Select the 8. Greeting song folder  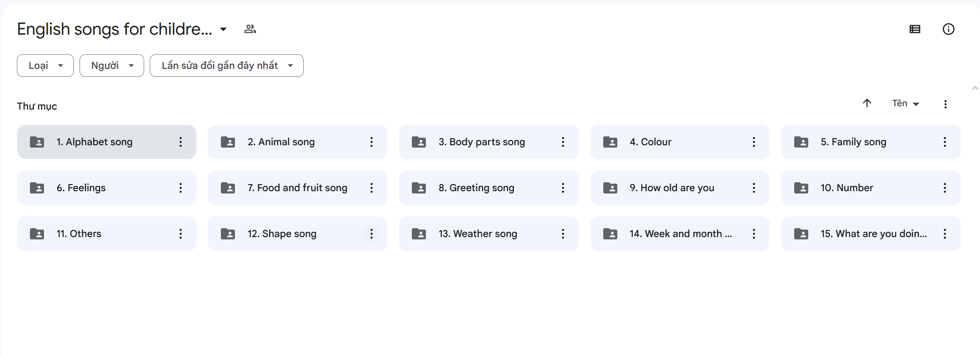pyautogui.click(x=476, y=188)
